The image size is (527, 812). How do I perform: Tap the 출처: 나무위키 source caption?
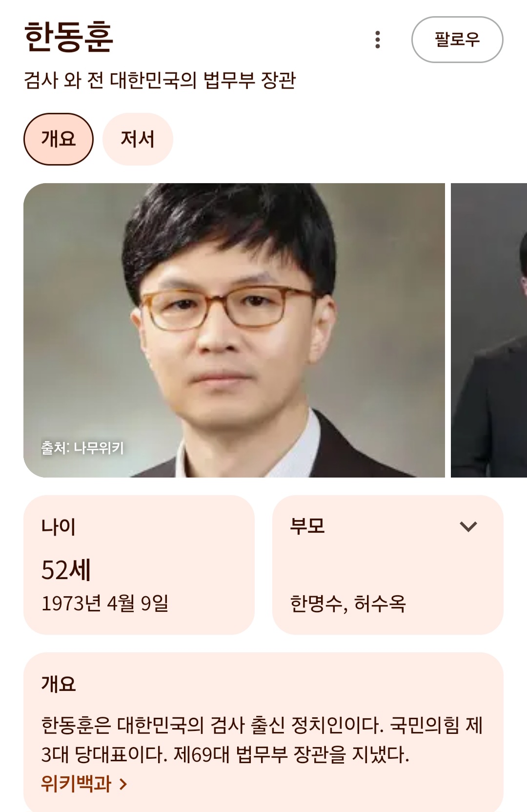tap(82, 448)
